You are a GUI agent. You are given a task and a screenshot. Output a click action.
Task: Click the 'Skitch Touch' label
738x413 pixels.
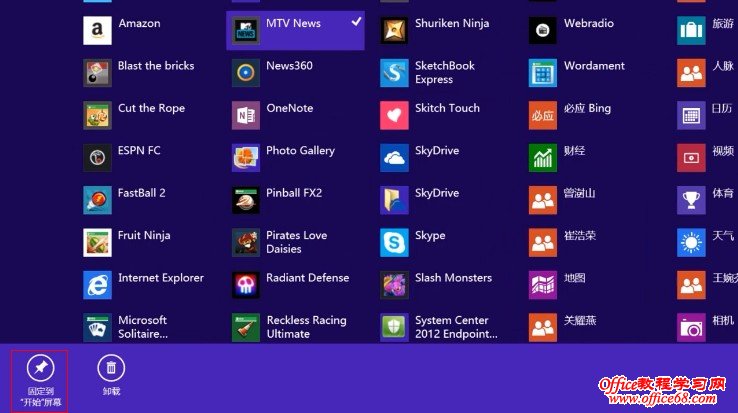click(x=447, y=108)
